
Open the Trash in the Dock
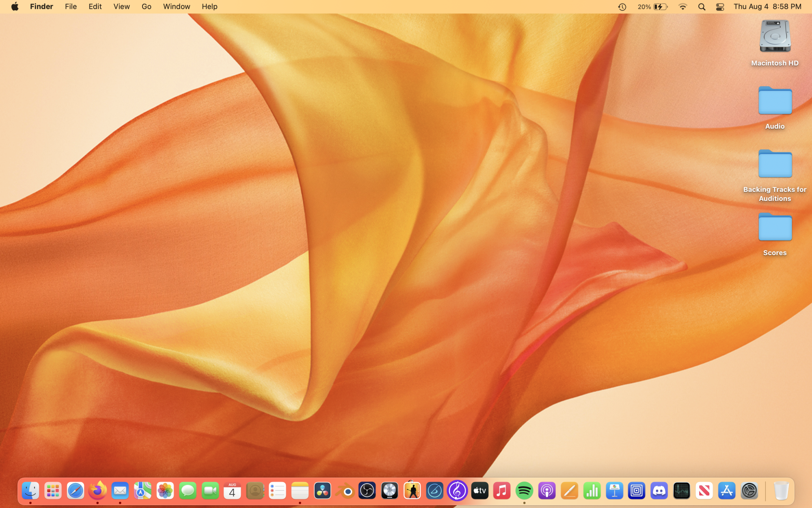point(781,491)
